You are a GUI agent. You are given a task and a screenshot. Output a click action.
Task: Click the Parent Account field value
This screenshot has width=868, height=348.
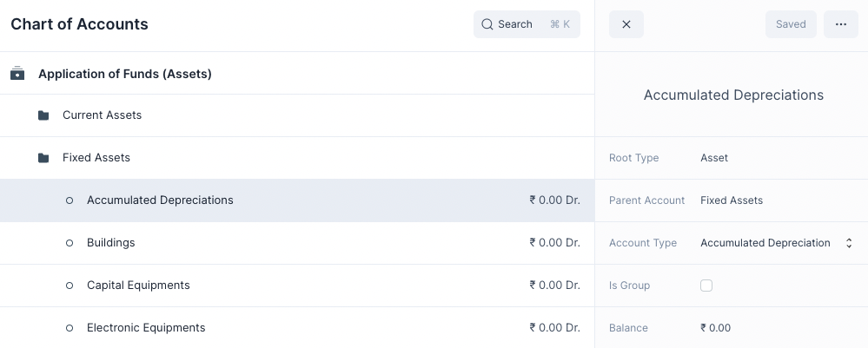[x=732, y=200]
